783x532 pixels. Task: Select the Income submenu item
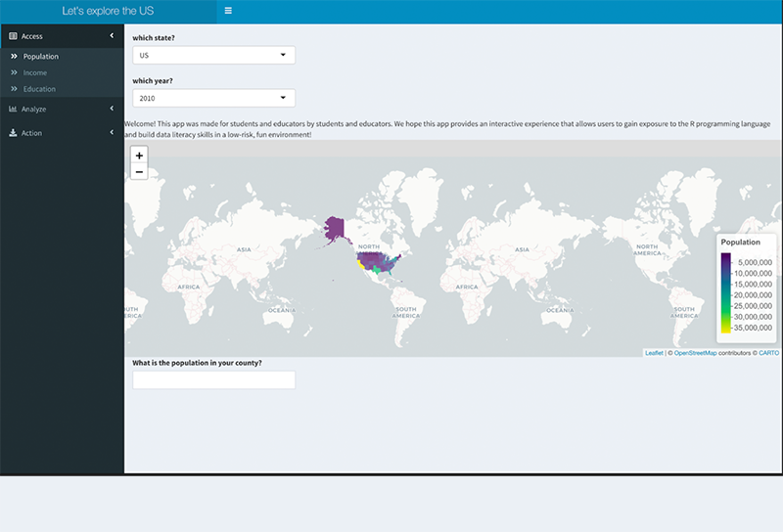(35, 72)
